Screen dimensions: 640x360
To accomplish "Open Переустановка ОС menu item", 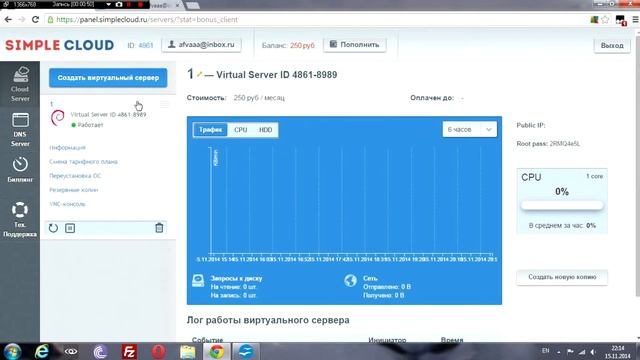I will coord(75,176).
